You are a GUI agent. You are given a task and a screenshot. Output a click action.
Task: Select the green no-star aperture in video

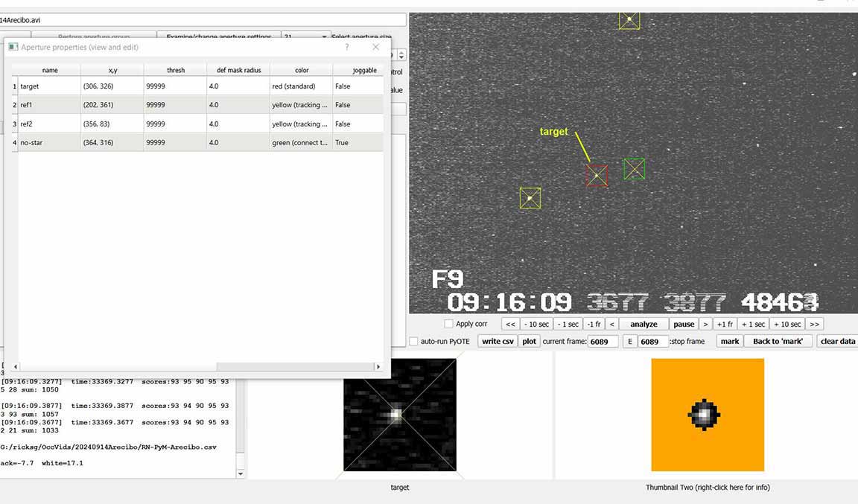pyautogui.click(x=635, y=169)
